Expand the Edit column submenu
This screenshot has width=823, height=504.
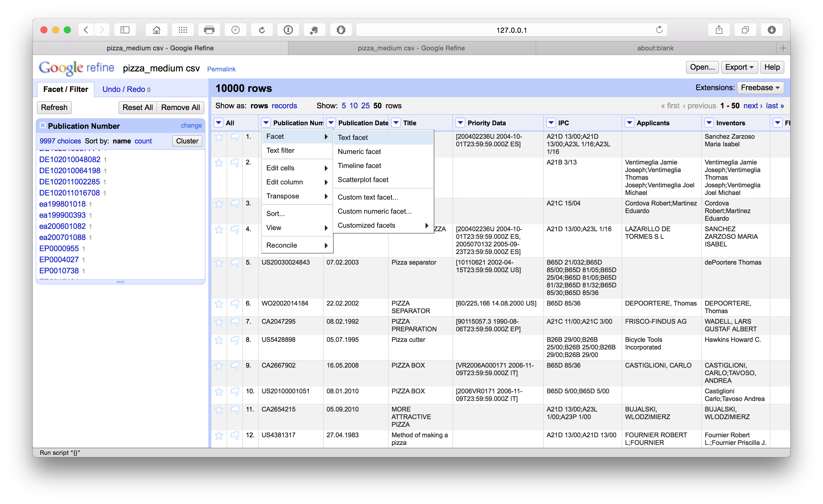(297, 182)
